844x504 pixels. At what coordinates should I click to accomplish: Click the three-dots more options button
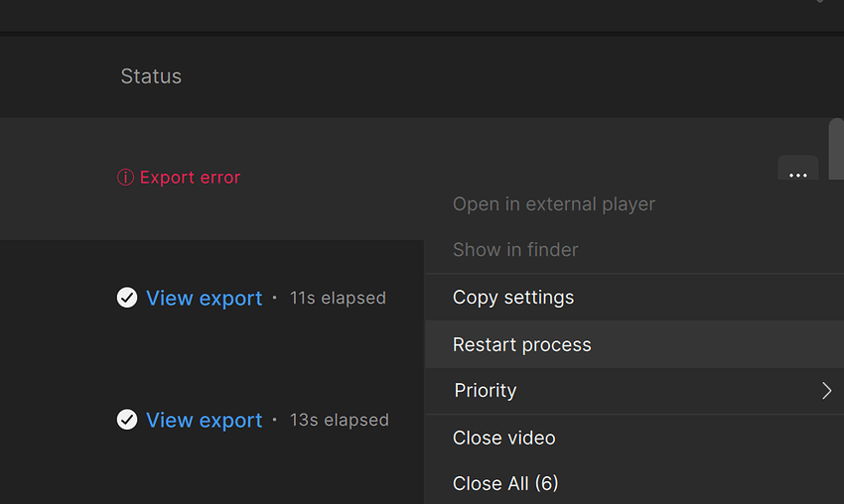point(797,175)
